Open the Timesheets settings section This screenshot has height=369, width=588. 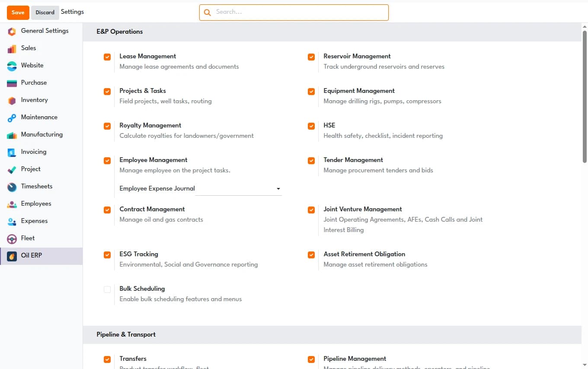[41, 187]
